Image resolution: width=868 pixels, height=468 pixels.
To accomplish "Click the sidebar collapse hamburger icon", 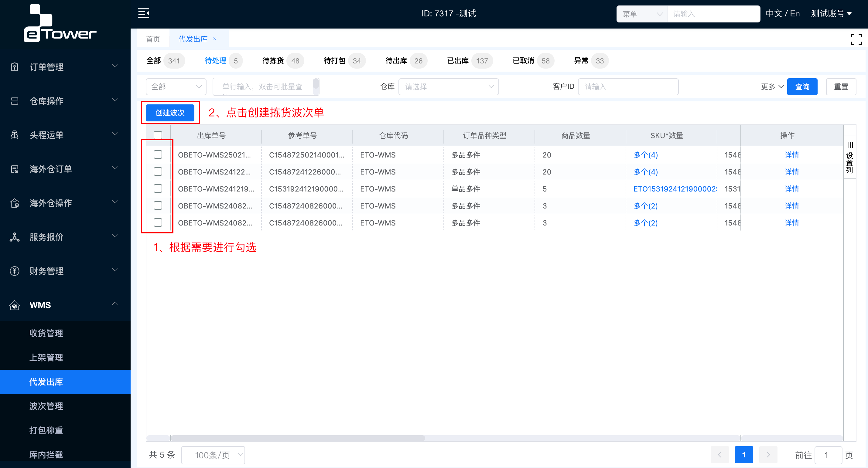I will tap(144, 13).
